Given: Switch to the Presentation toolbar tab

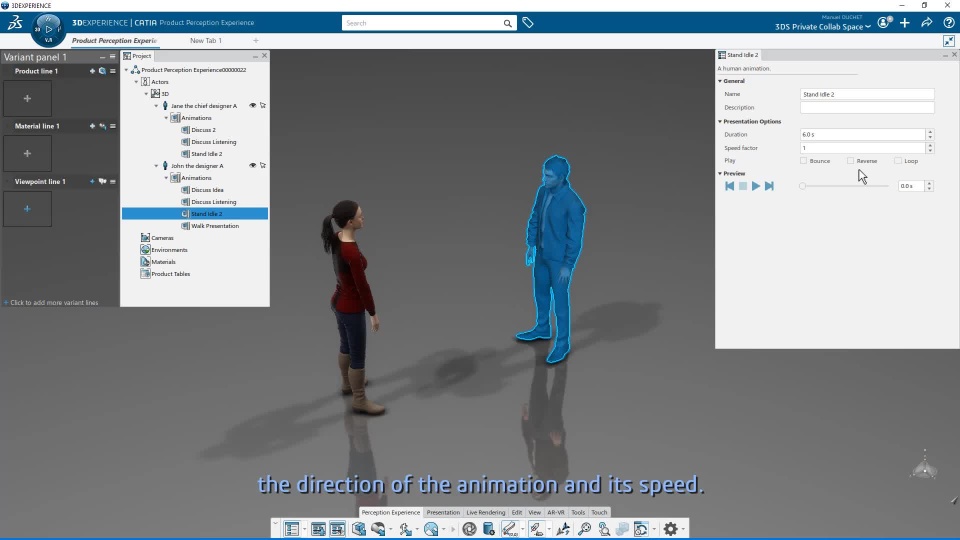Looking at the screenshot, I should tap(443, 512).
